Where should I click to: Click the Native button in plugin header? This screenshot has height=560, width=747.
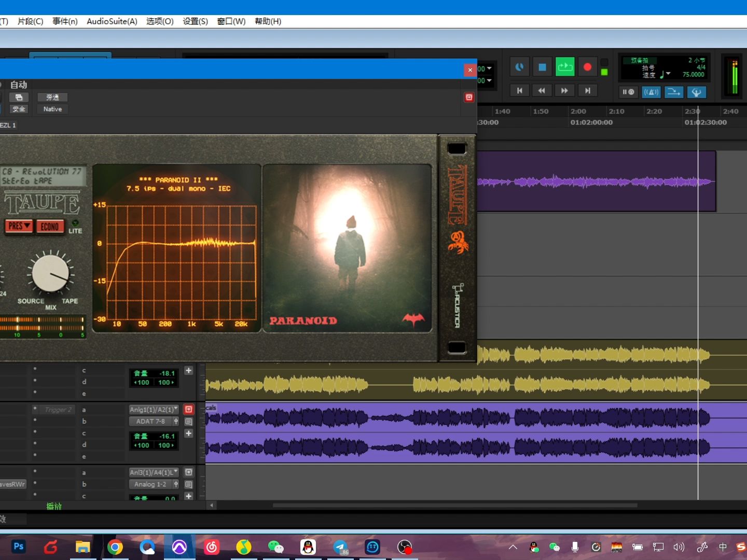coord(52,109)
